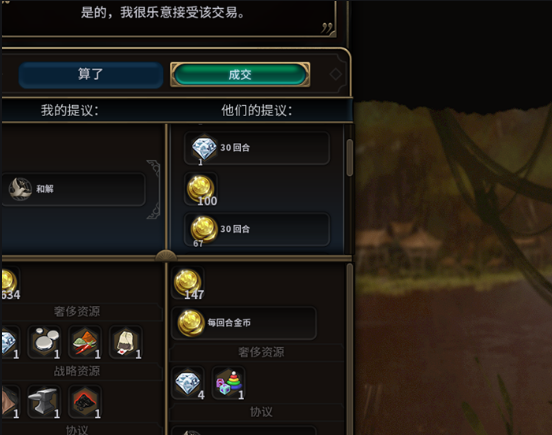Viewport: 552px width, 435px height.
Task: Click the diamond 30回合 item in their offer
Action: (257, 148)
